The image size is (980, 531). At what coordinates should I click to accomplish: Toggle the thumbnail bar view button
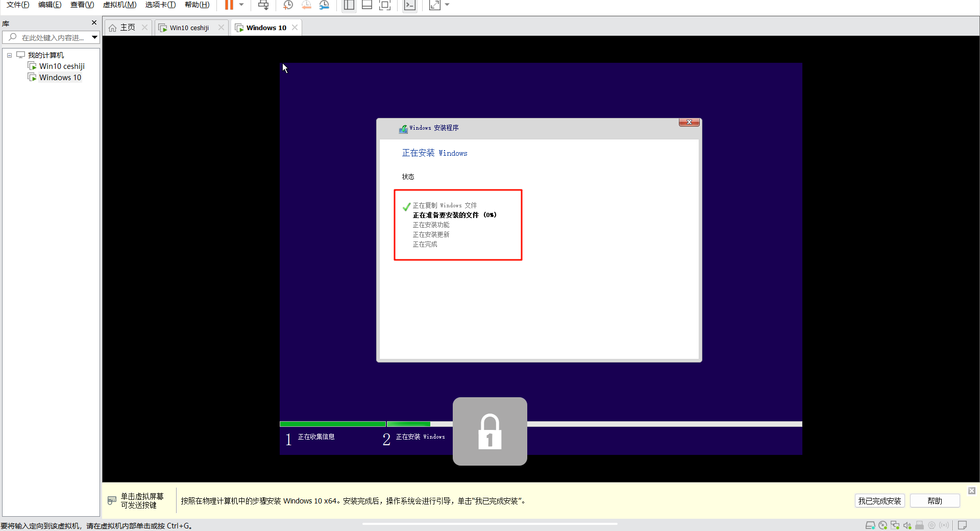367,5
